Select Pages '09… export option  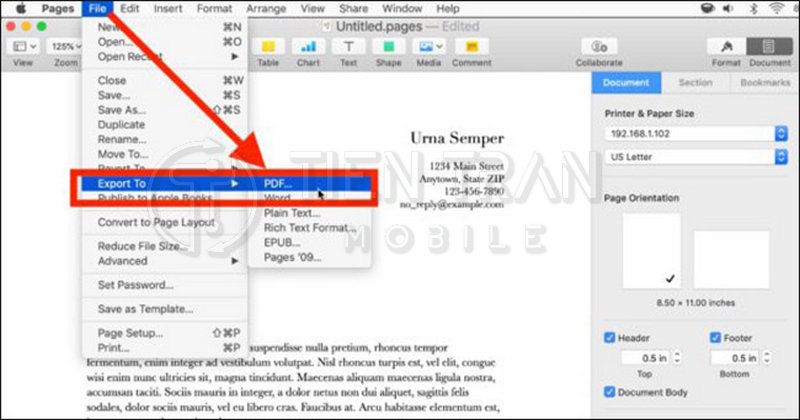tap(310, 257)
